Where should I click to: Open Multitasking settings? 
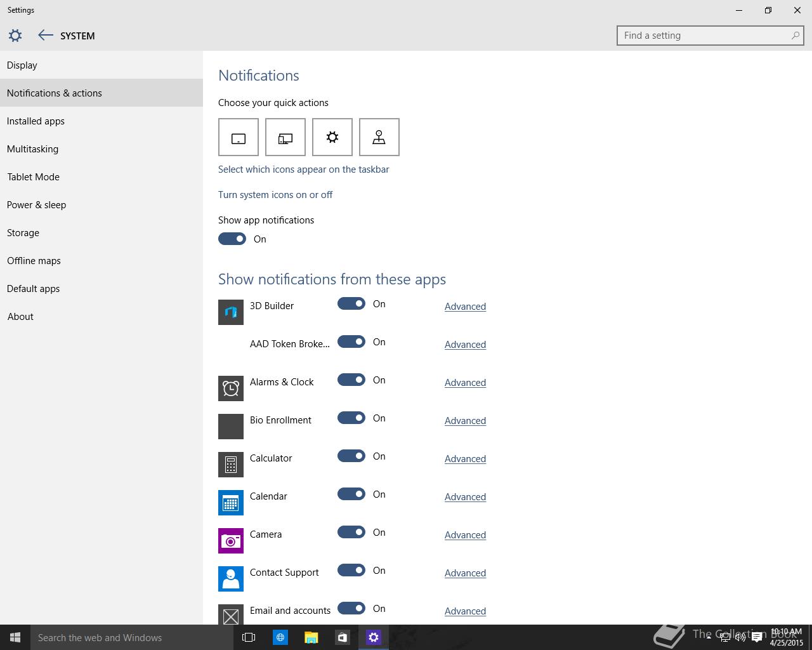pos(101,149)
